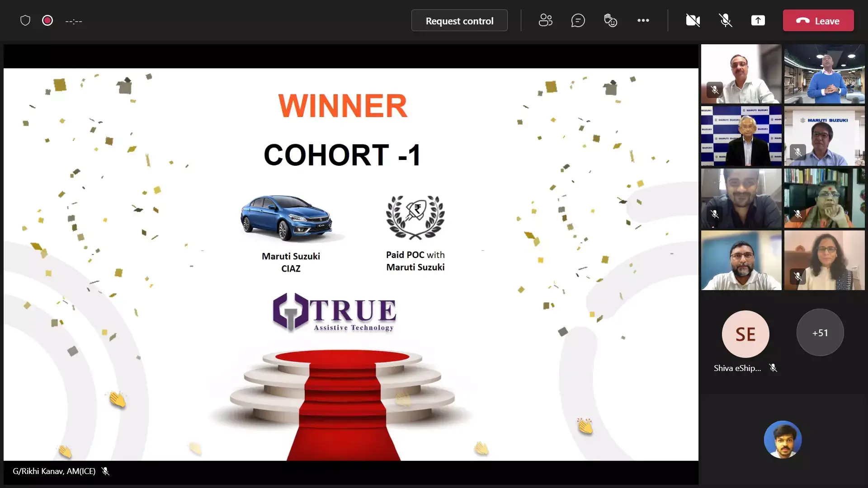
Task: Click the red carpet podium image
Action: point(342,404)
